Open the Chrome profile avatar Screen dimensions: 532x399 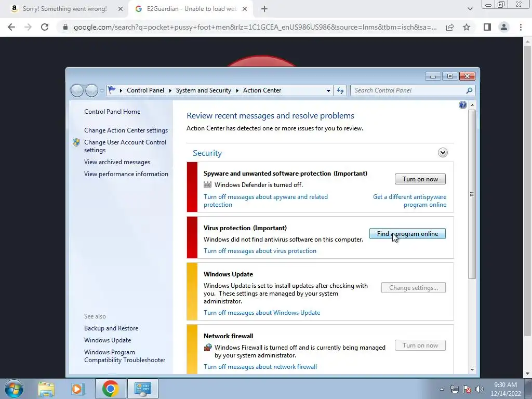tap(504, 27)
